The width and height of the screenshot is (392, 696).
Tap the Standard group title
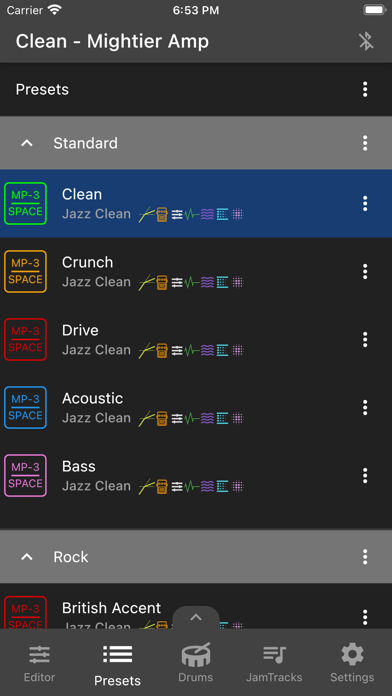coord(86,143)
